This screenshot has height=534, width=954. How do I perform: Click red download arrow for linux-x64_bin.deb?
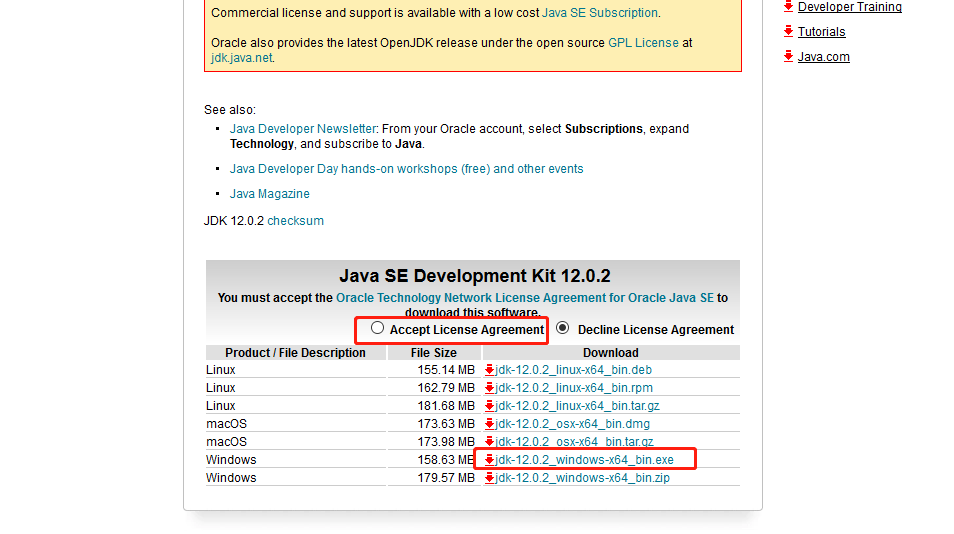pyautogui.click(x=489, y=370)
